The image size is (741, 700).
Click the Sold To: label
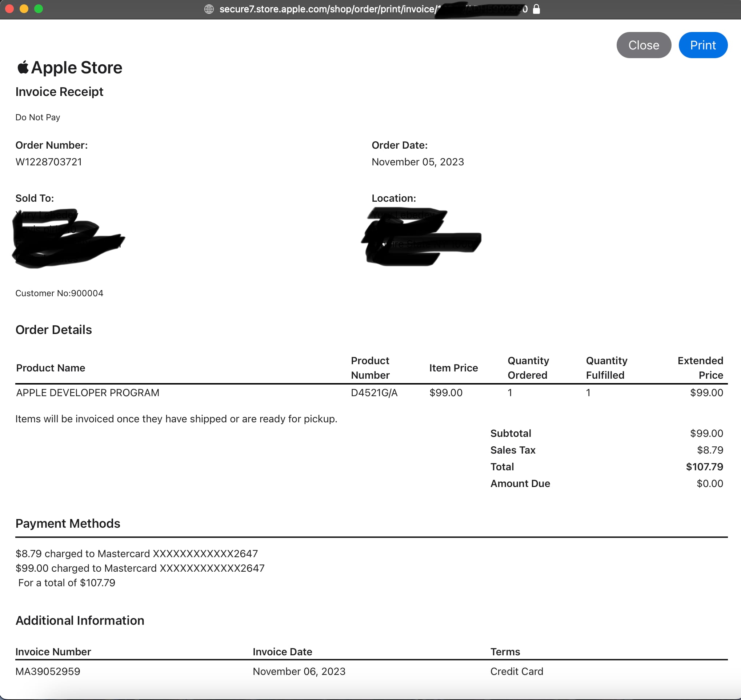tap(35, 198)
